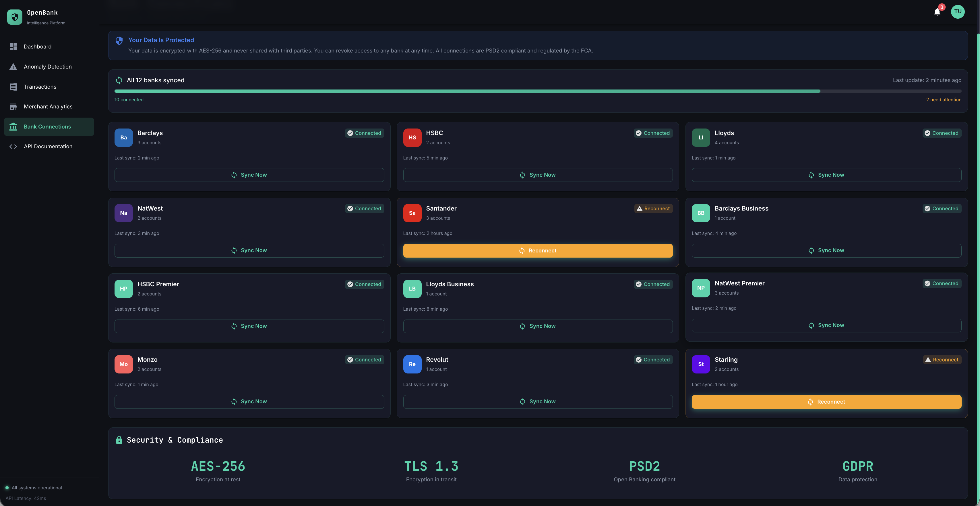Click the Barclays Business BB logo tile
The image size is (980, 506).
tap(701, 213)
